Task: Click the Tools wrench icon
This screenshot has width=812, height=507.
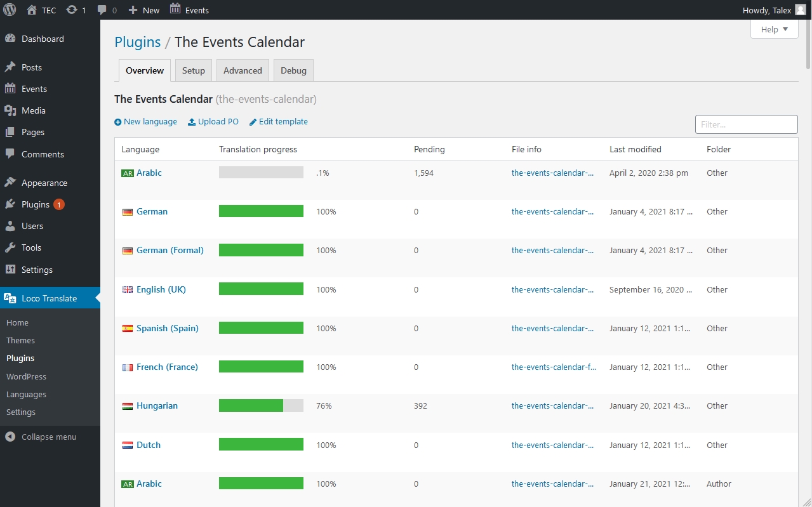Action: [10, 247]
